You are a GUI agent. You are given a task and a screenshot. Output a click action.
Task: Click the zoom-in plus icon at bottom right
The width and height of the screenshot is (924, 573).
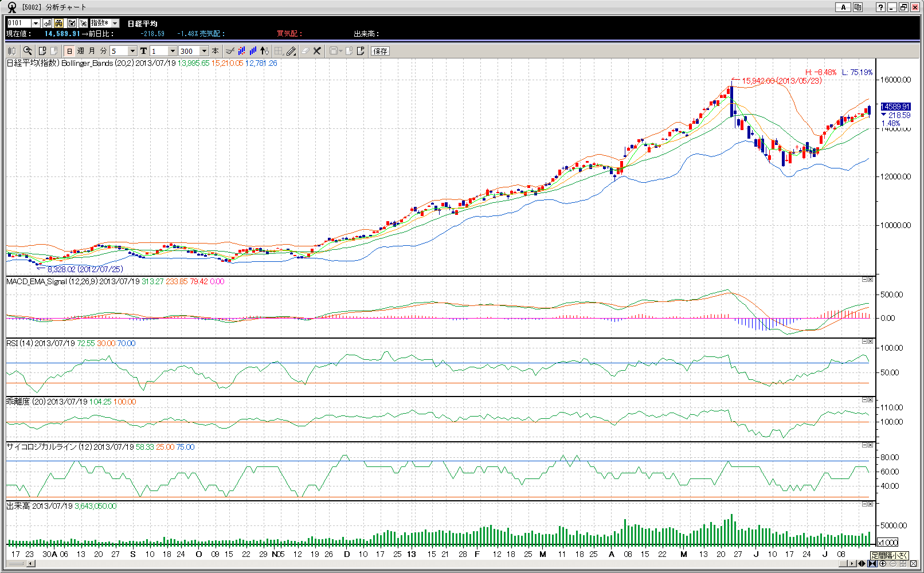[883, 564]
